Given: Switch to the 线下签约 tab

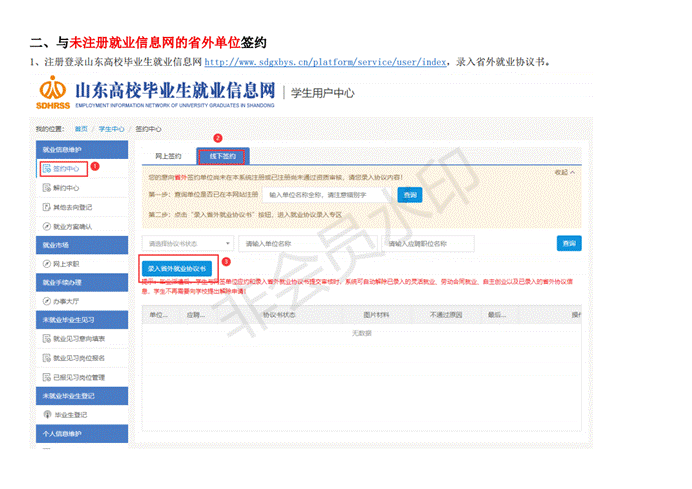Looking at the screenshot, I should pyautogui.click(x=222, y=156).
